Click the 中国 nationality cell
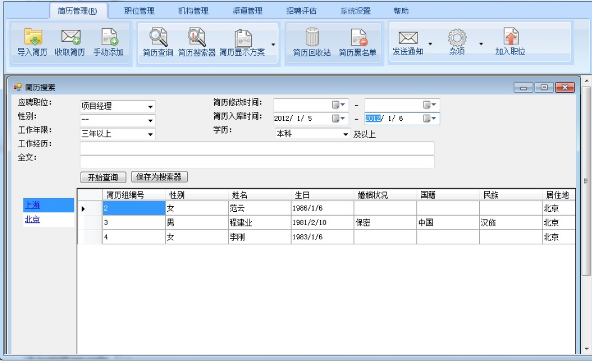 coord(448,223)
